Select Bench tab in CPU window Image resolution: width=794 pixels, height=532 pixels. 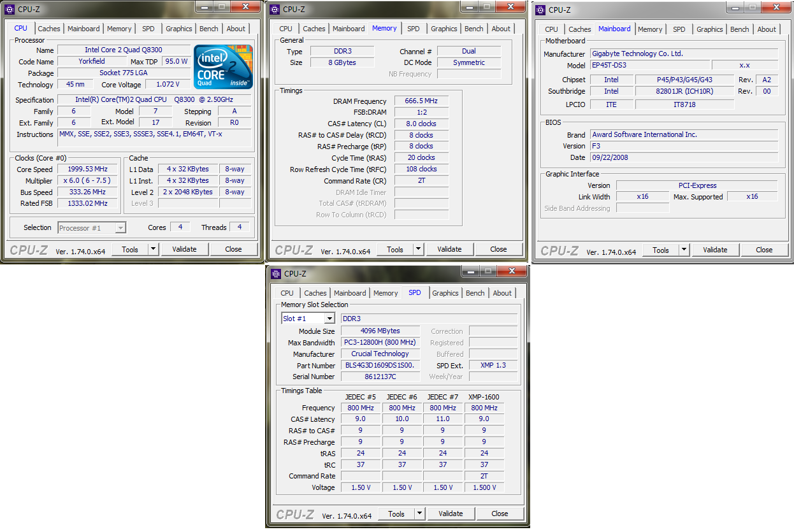209,29
